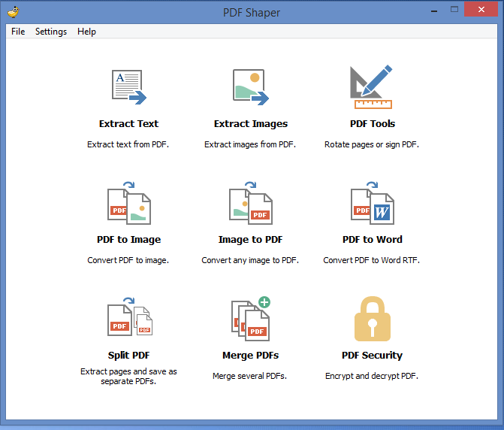Image resolution: width=504 pixels, height=430 pixels.
Task: Open the Merge PDFs icon
Action: 251,319
